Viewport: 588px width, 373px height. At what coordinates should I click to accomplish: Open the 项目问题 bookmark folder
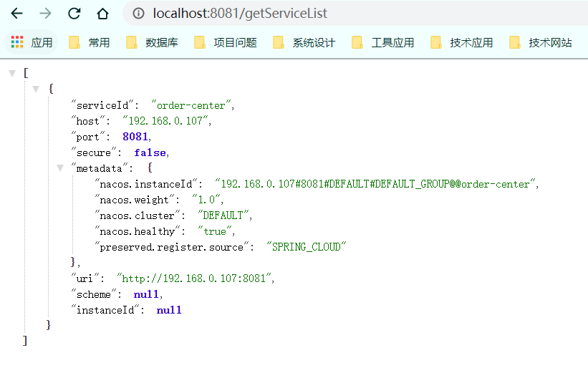pyautogui.click(x=226, y=42)
